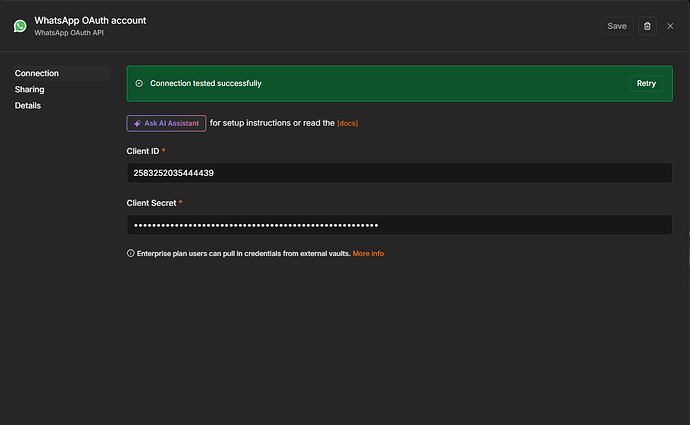Click the success checkmark icon in banner
690x425 pixels.
click(139, 84)
